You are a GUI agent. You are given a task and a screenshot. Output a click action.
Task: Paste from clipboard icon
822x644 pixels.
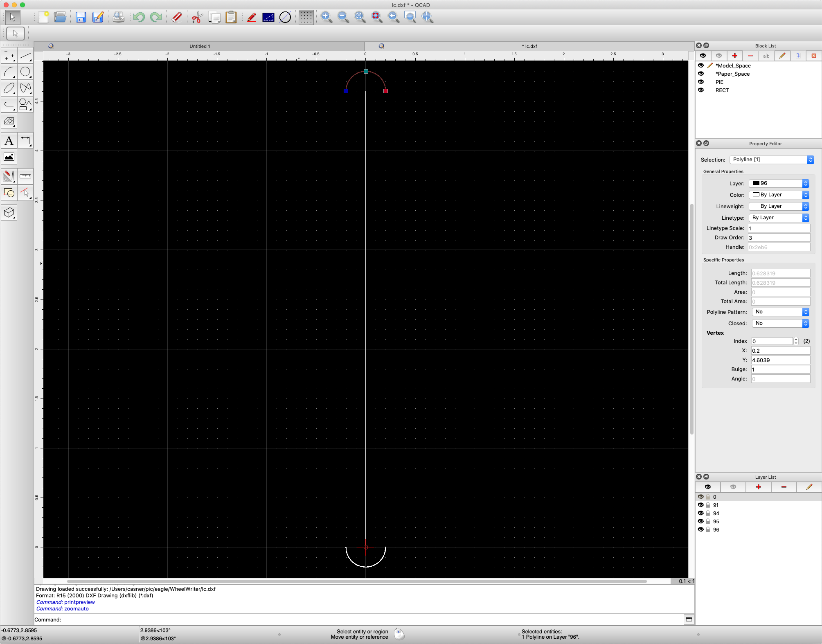coord(231,17)
